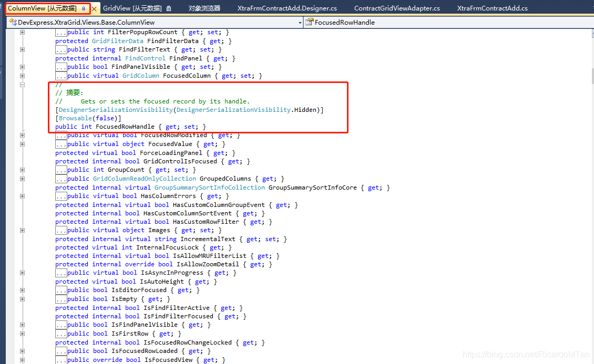This screenshot has width=594, height=364.
Task: Click the ForceLoadingPanel property name
Action: point(171,153)
